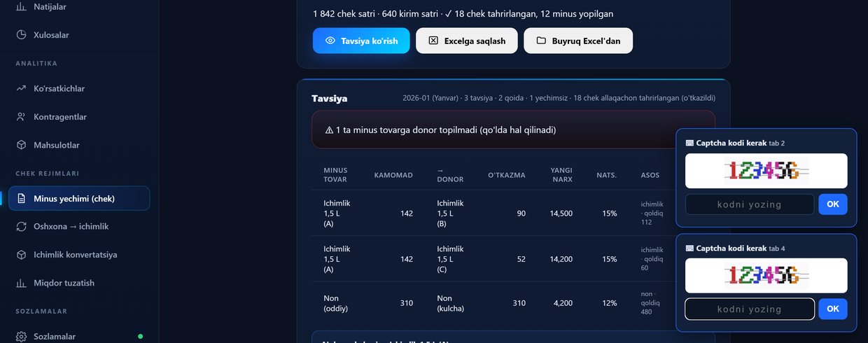This screenshot has height=343, width=868.
Task: Click the new price value 14,500
Action: click(x=561, y=213)
